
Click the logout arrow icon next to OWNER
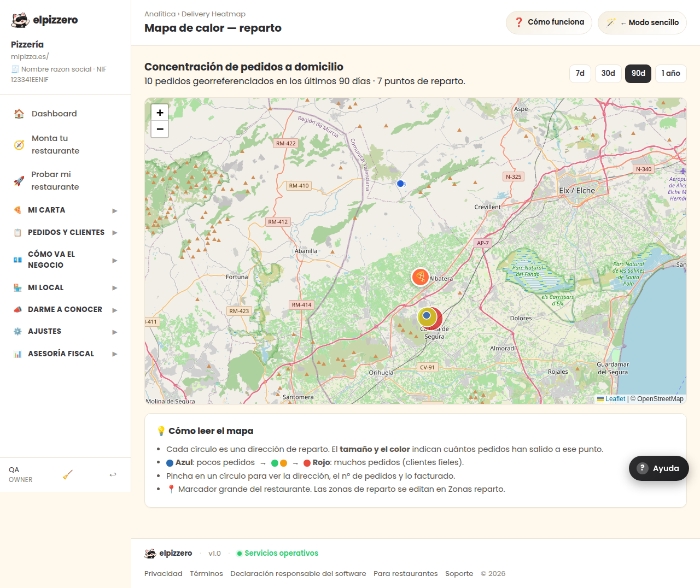click(x=113, y=474)
